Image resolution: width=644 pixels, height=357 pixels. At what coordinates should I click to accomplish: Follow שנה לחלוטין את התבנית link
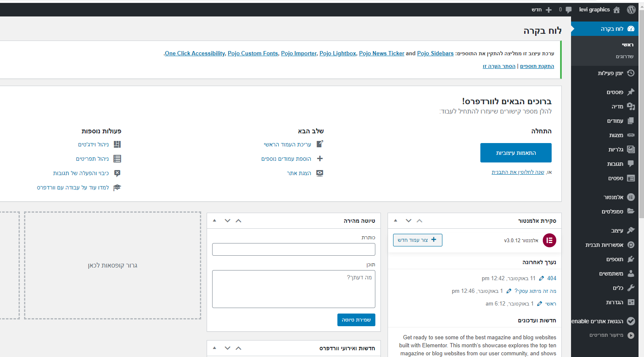click(x=518, y=172)
